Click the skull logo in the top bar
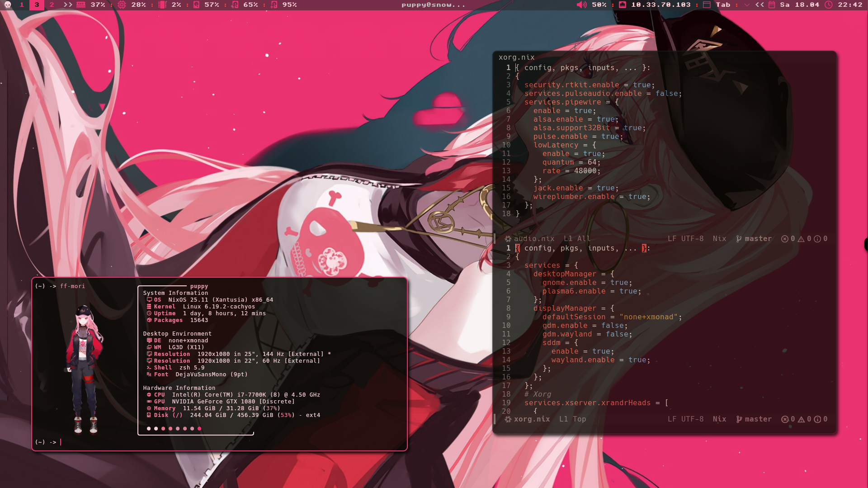This screenshot has height=488, width=868. [x=8, y=5]
